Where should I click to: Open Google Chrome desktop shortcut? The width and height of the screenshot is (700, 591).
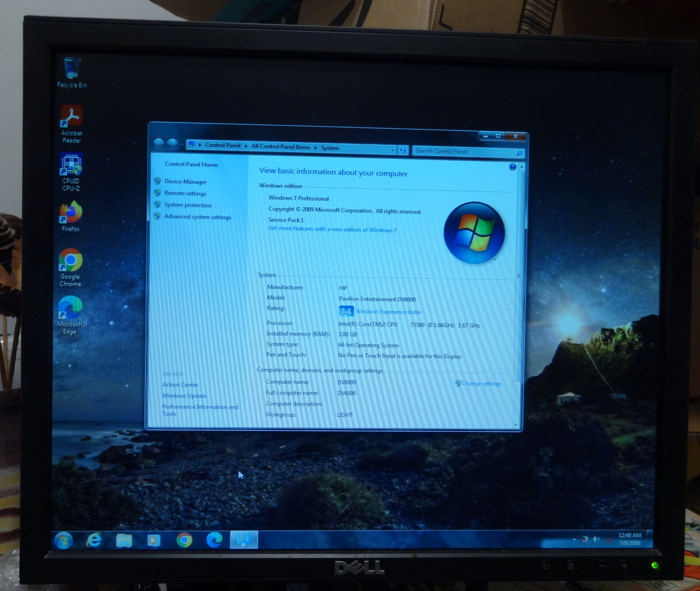click(70, 267)
